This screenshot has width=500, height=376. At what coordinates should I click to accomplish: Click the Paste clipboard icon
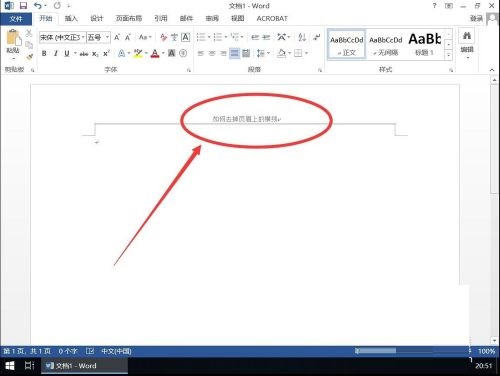pyautogui.click(x=13, y=38)
